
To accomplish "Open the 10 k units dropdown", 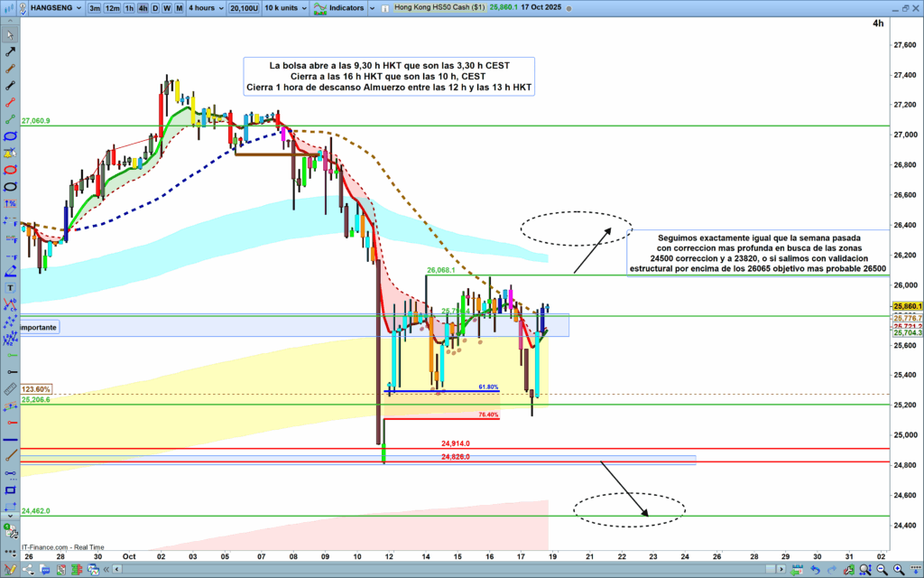I will point(282,7).
